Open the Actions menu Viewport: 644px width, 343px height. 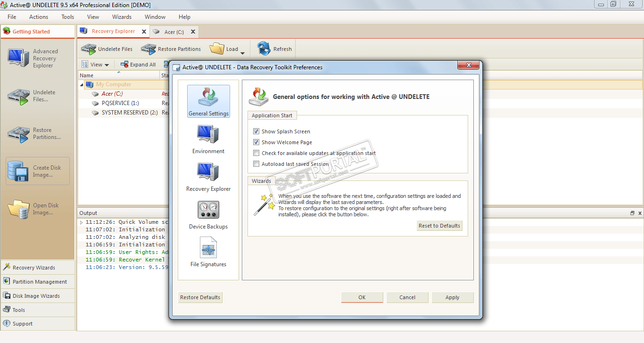click(x=39, y=17)
